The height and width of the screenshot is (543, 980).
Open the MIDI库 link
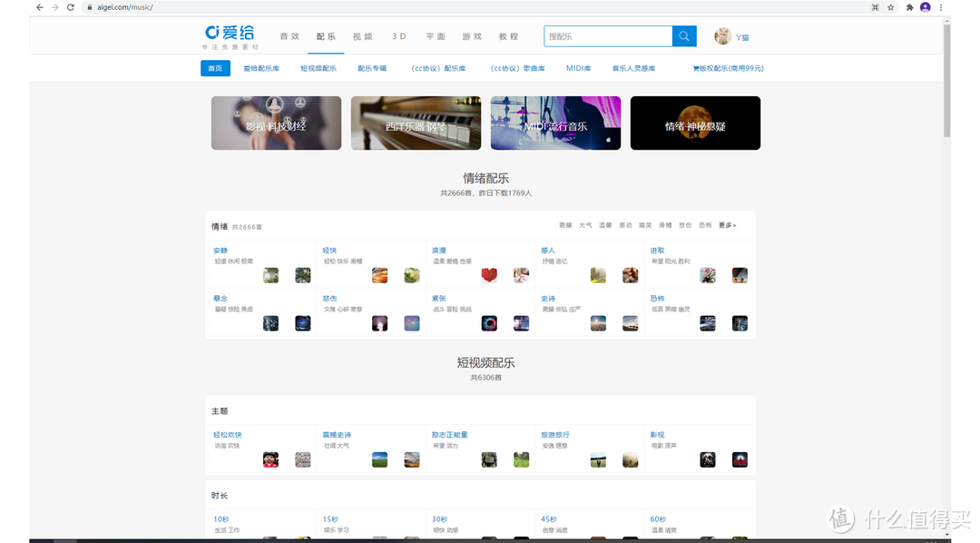[x=578, y=68]
